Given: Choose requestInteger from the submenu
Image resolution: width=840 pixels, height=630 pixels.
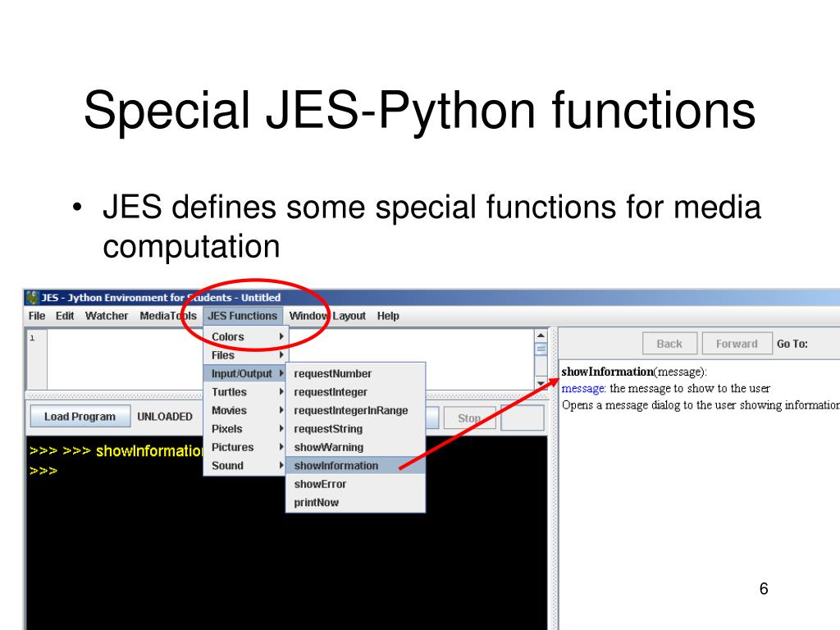Looking at the screenshot, I should [x=356, y=392].
